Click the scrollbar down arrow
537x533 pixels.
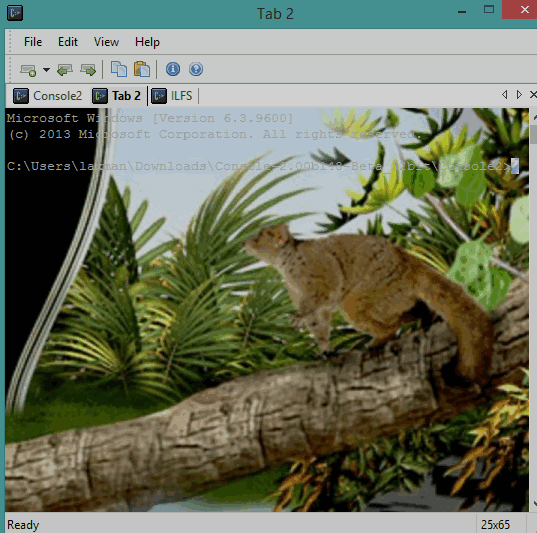pyautogui.click(x=535, y=503)
